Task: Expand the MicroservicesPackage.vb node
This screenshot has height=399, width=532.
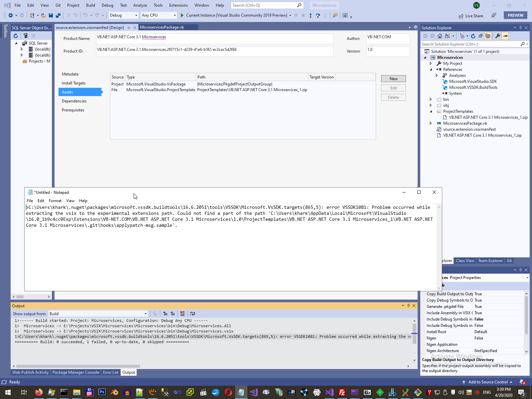Action: pyautogui.click(x=431, y=123)
